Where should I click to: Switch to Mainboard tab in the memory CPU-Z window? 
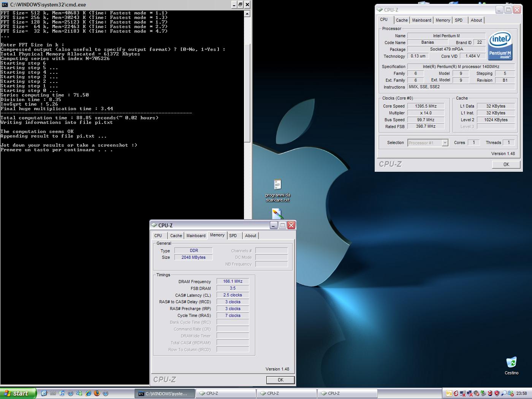pyautogui.click(x=196, y=236)
